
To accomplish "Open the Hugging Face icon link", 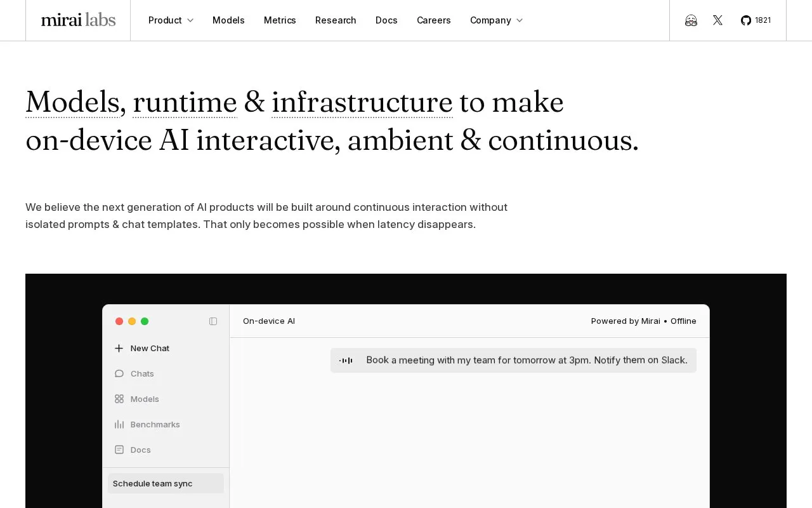I will 691,20.
